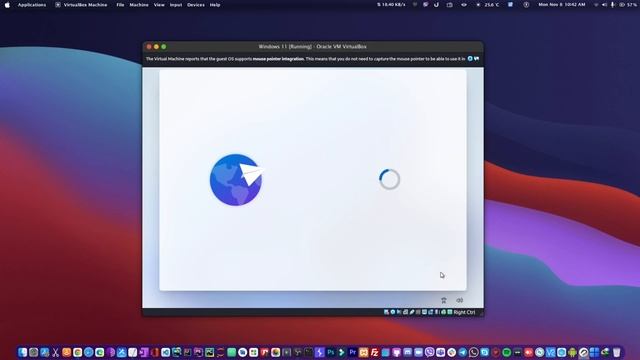Open network adapter indicator in status bar
Screen dimensions: 640x360
pyautogui.click(x=405, y=312)
